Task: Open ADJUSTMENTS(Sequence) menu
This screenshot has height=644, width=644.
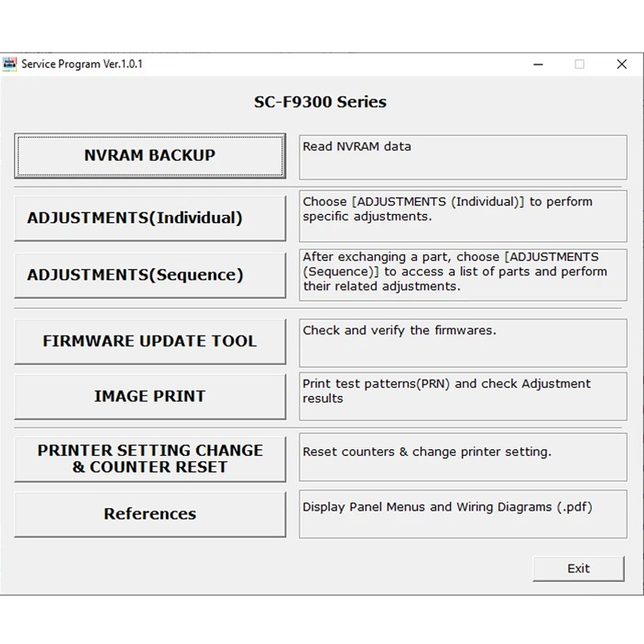Action: pos(150,275)
